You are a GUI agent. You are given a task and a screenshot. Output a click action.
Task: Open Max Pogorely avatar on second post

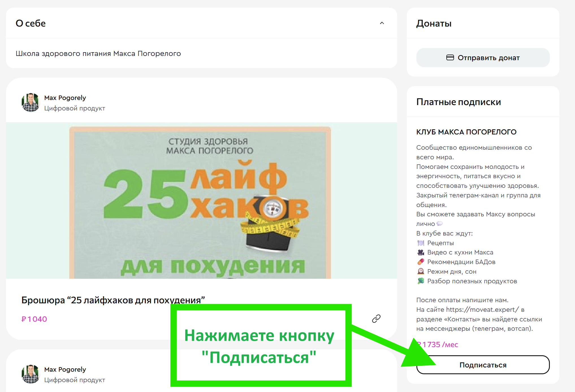[31, 374]
